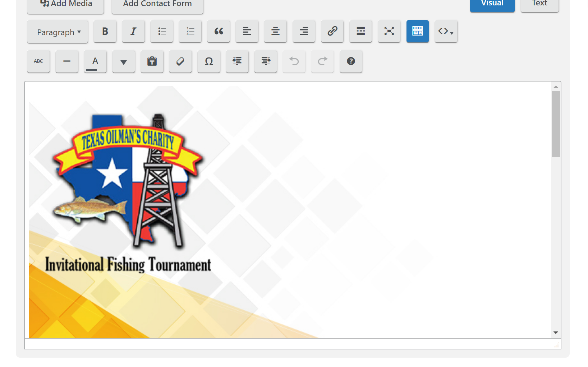
Task: Toggle italic formatting
Action: coord(133,32)
